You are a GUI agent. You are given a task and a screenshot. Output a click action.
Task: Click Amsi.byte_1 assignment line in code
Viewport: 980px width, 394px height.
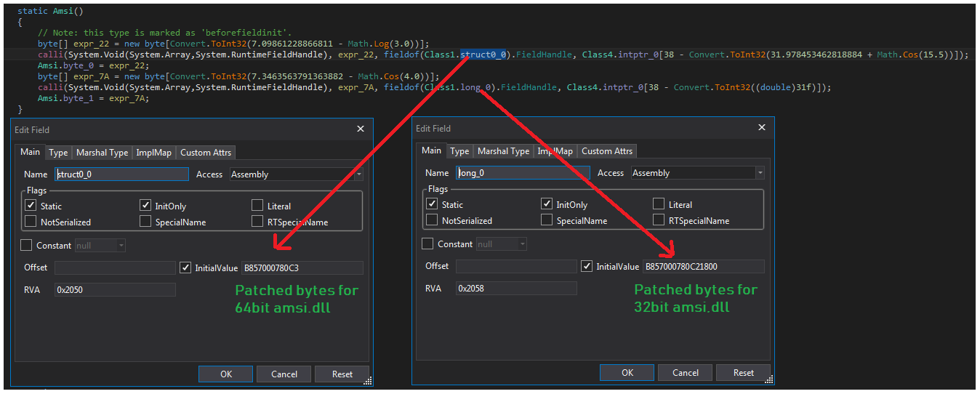(93, 98)
